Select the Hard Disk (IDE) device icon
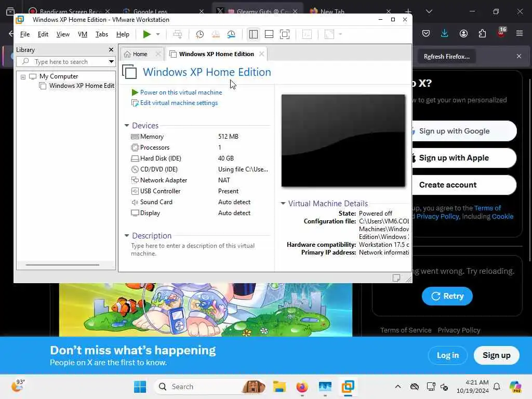 (x=135, y=158)
